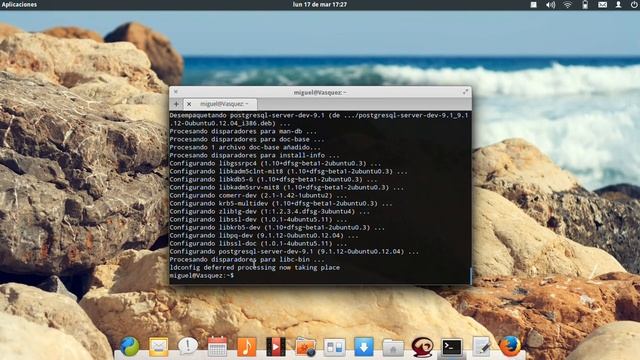The image size is (640, 360).
Task: Open the Midori web browser in the dock
Action: (x=129, y=347)
